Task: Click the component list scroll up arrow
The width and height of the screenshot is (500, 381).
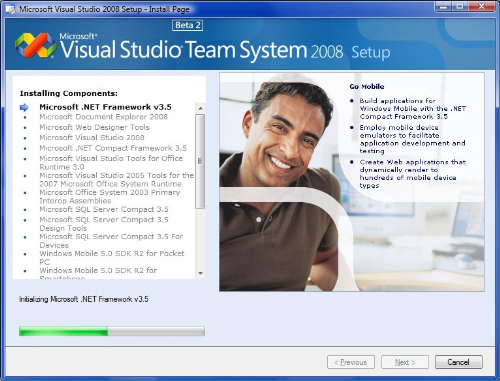Action: tap(200, 108)
